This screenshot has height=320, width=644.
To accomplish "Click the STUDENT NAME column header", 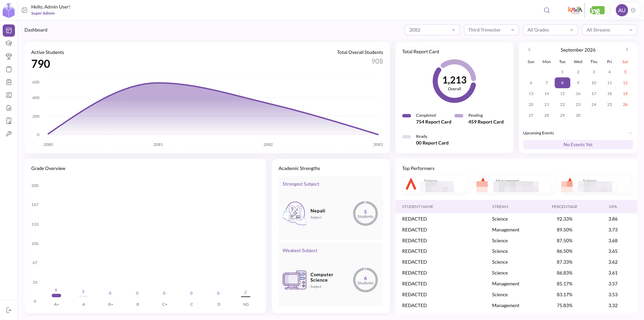I will 418,207.
